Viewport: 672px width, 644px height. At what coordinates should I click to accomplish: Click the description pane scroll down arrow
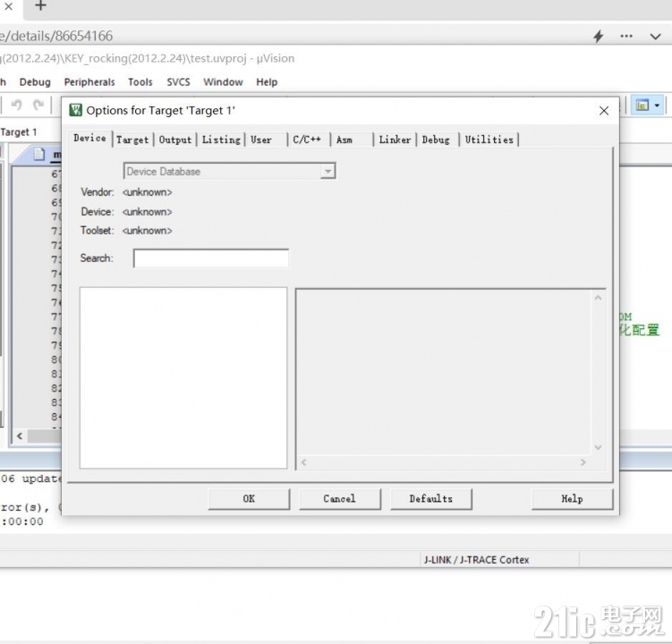click(x=599, y=447)
